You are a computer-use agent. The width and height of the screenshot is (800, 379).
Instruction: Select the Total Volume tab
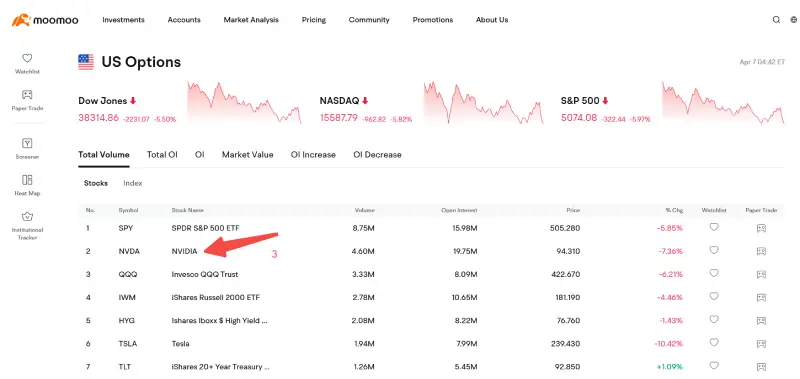104,155
